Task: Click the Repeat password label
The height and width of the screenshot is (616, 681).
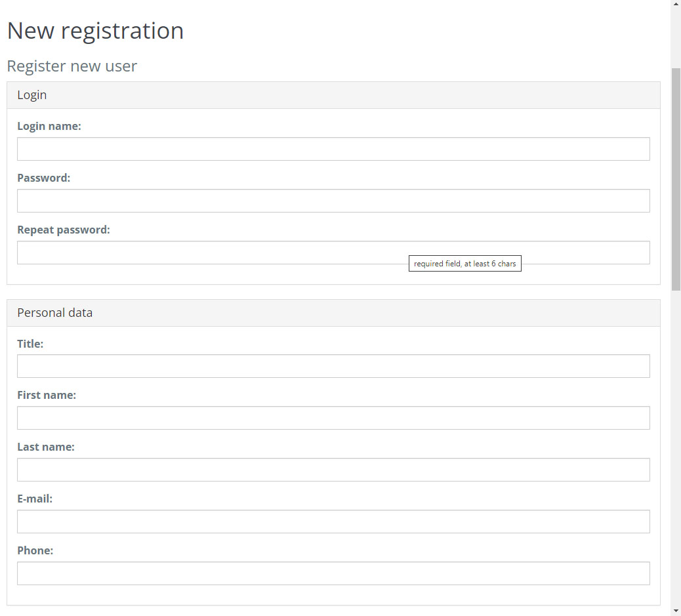Action: 64,230
